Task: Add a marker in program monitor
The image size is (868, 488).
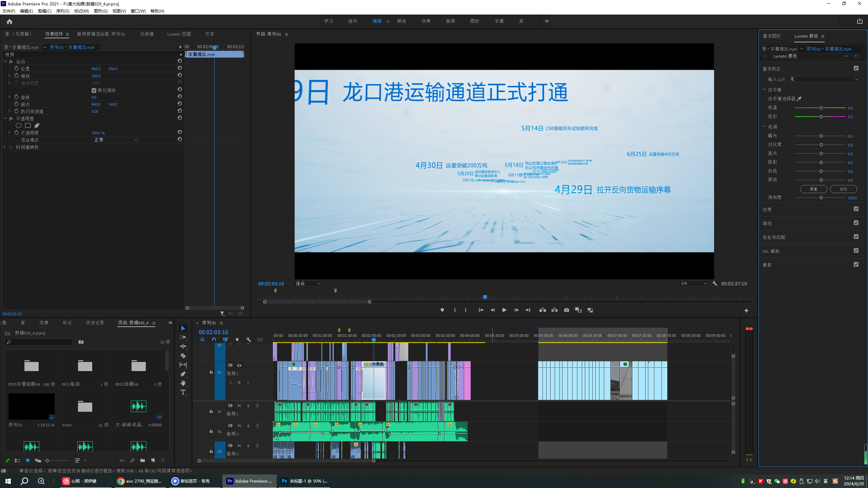Action: pos(442,310)
